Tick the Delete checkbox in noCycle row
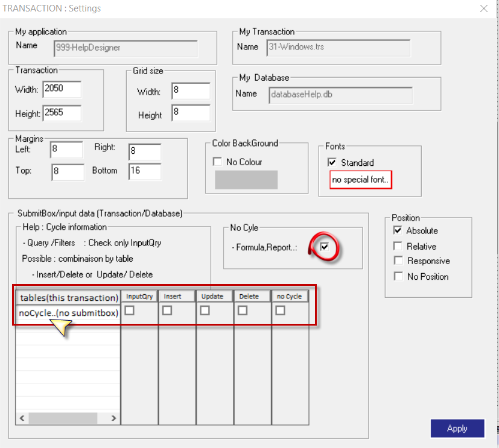This screenshot has height=448, width=499. [x=243, y=311]
